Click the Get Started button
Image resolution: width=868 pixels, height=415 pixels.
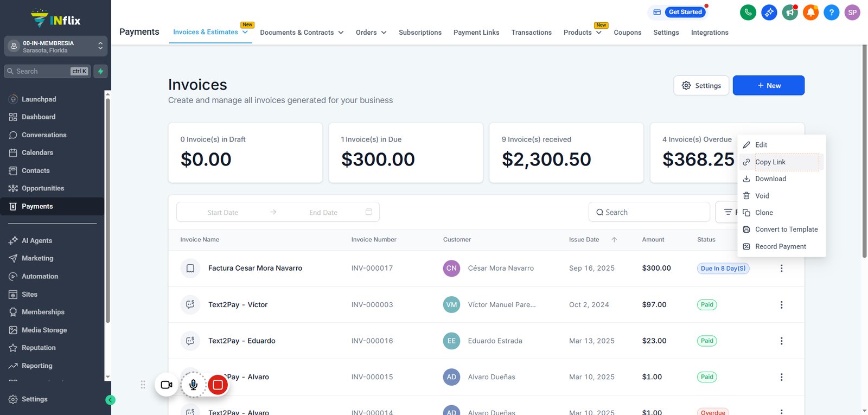coord(685,12)
